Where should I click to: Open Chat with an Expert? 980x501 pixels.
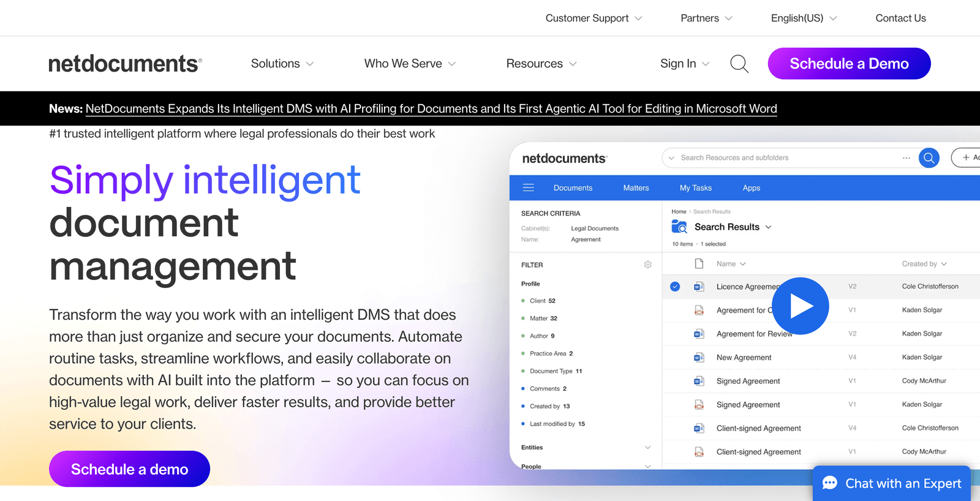(x=892, y=483)
